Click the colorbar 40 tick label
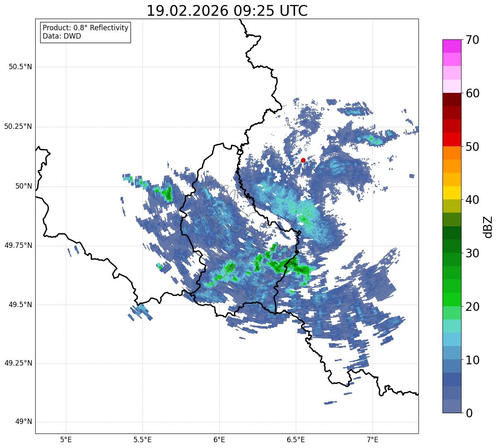 coord(473,200)
